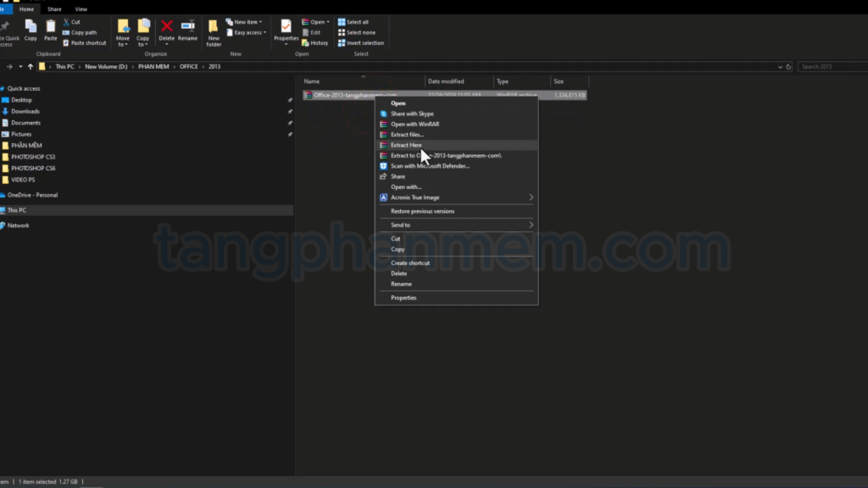Click the Up one level arrow

point(31,66)
